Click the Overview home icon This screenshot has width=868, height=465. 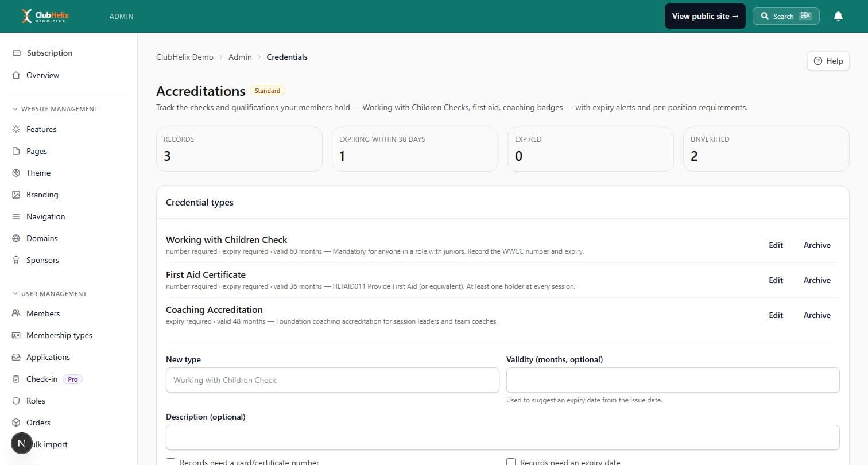(x=16, y=75)
